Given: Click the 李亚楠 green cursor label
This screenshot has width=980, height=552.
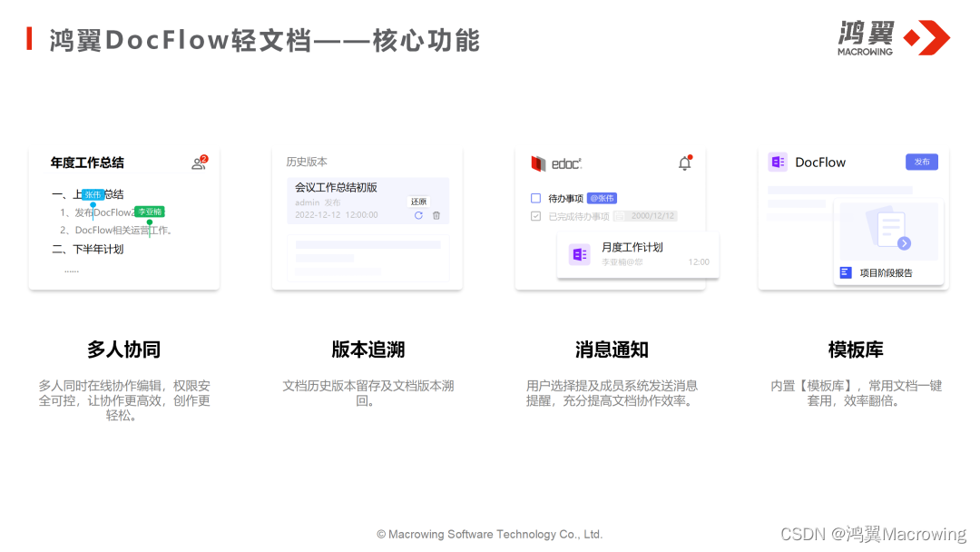Looking at the screenshot, I should pyautogui.click(x=150, y=212).
